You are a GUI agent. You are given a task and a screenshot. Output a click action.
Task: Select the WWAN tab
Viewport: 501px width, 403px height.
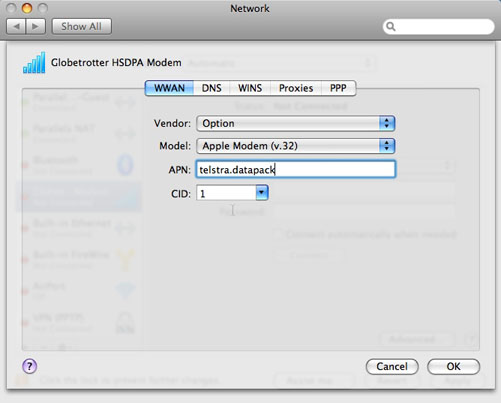coord(169,88)
